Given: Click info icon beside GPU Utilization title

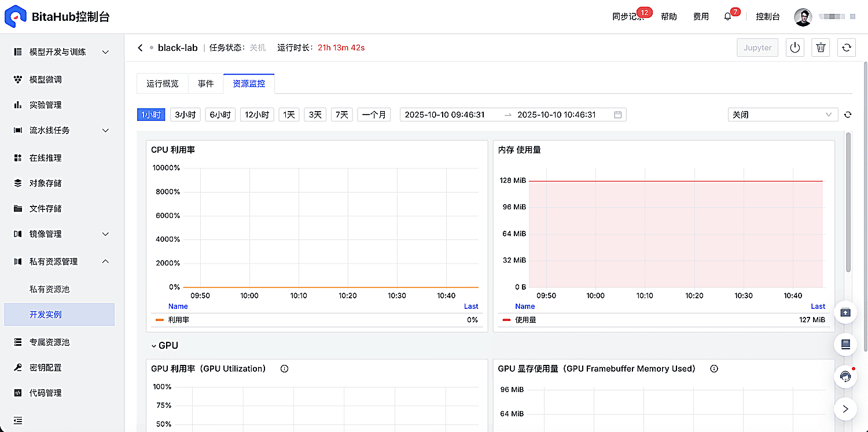Looking at the screenshot, I should click(x=284, y=368).
